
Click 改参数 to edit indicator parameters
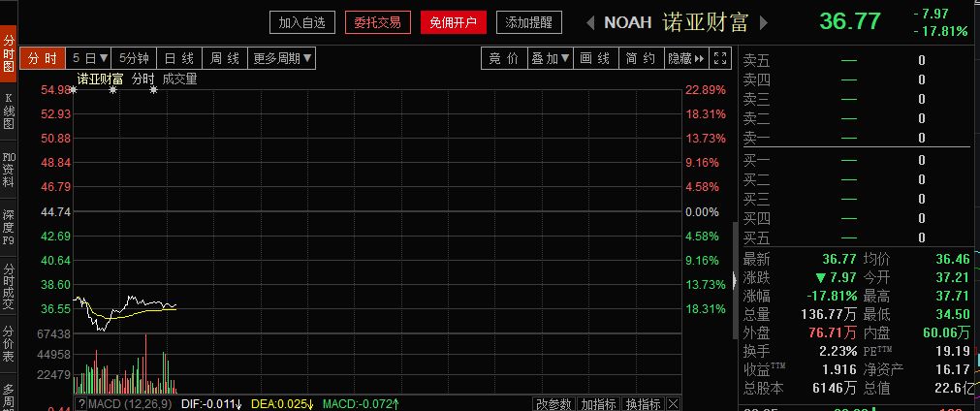coord(553,404)
